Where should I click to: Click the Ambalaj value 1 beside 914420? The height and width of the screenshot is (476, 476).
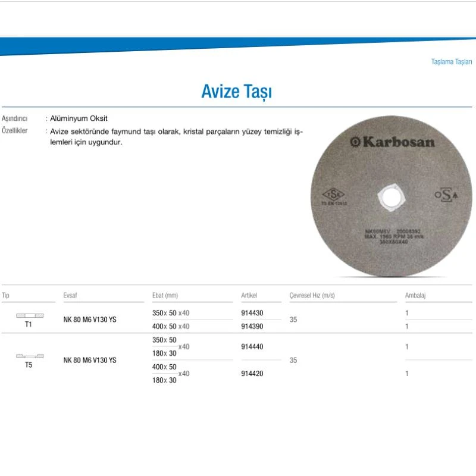407,374
